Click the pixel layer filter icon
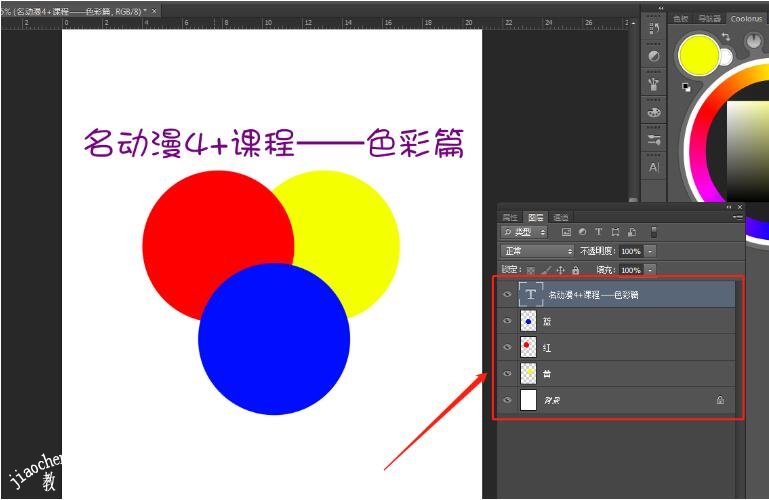Screen dimensions: 769x500 click(x=566, y=232)
